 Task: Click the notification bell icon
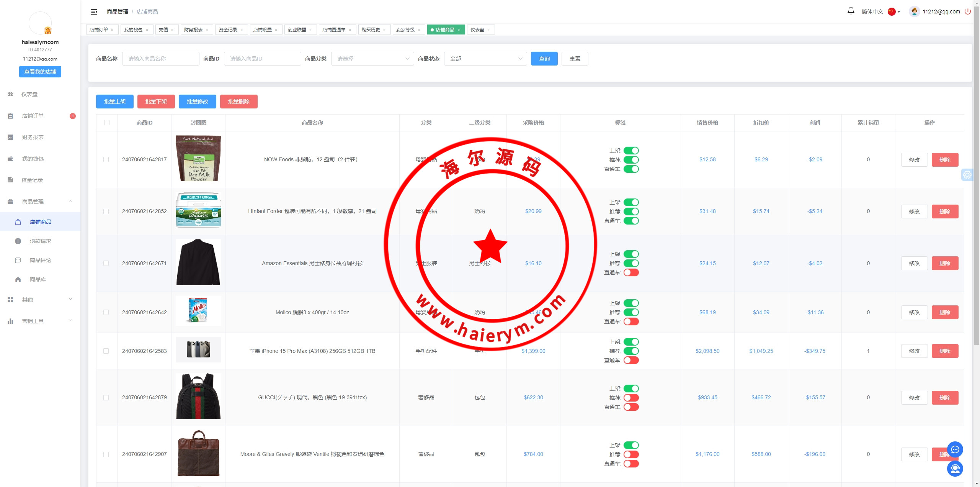coord(851,11)
